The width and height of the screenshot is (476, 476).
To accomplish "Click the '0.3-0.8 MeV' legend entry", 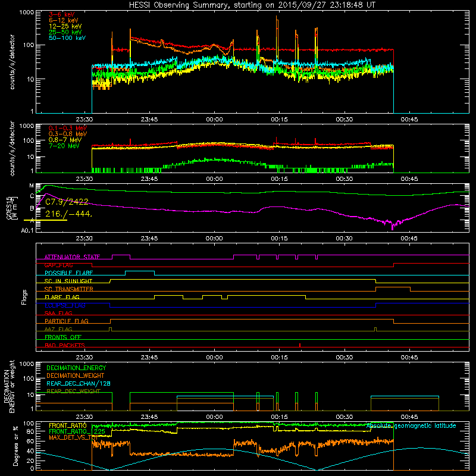I will click(x=68, y=134).
